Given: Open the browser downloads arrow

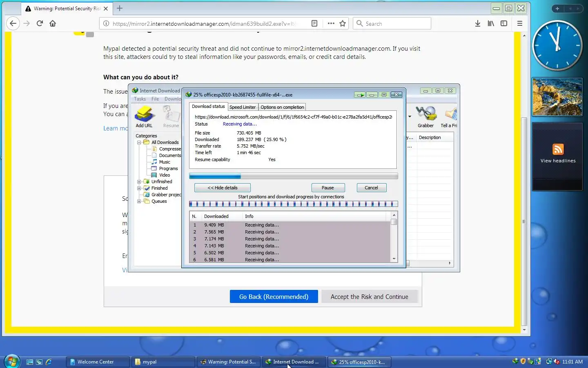Looking at the screenshot, I should (477, 23).
